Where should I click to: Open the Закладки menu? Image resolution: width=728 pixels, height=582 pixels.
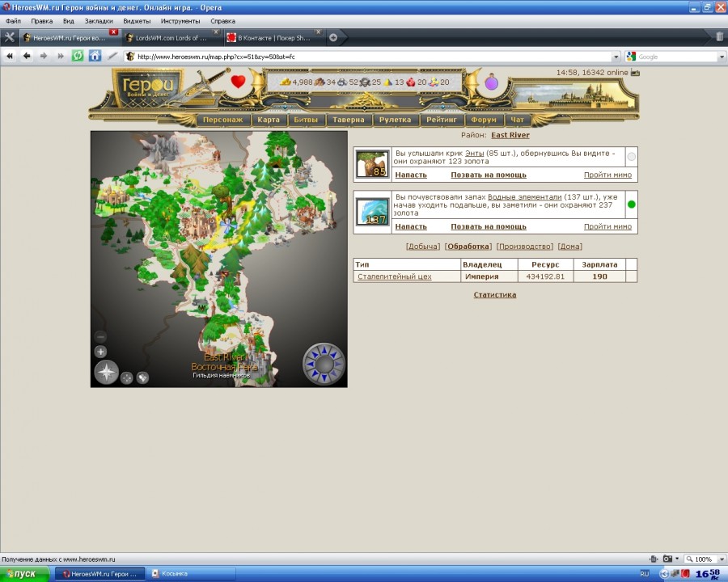(x=99, y=21)
